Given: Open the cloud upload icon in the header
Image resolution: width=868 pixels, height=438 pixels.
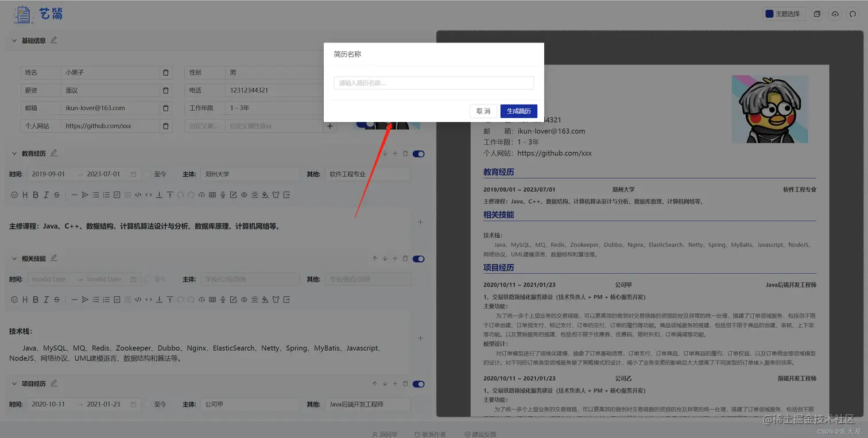Looking at the screenshot, I should tap(835, 14).
